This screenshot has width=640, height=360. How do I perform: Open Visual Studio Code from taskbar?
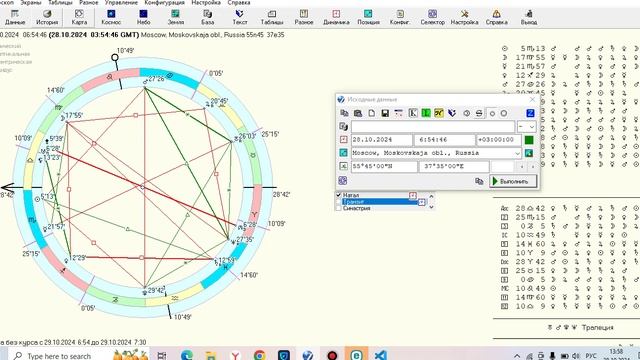380,356
